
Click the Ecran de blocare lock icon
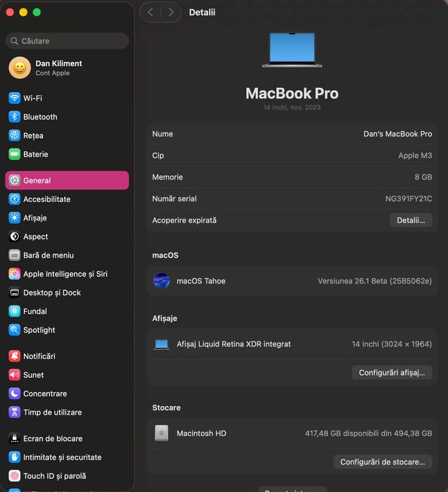(15, 439)
